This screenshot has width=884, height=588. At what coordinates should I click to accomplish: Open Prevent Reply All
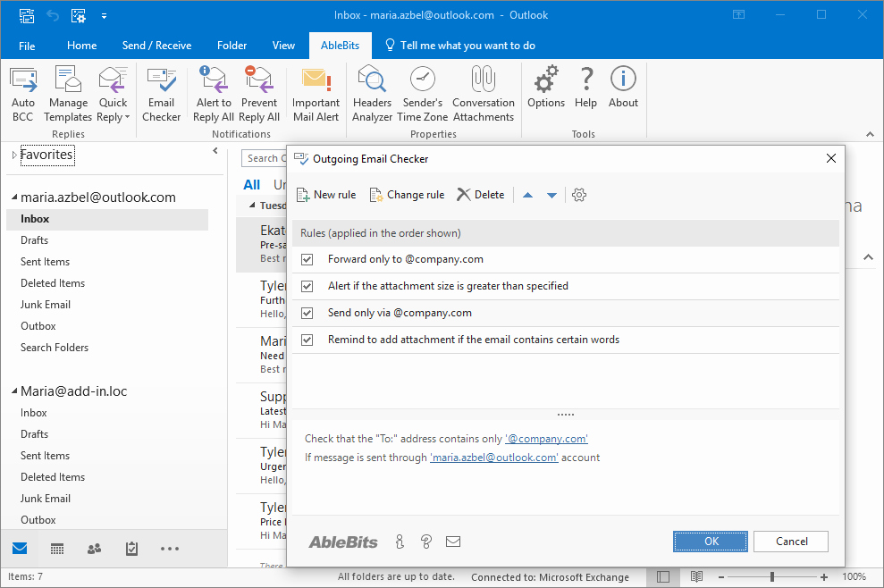click(x=259, y=94)
